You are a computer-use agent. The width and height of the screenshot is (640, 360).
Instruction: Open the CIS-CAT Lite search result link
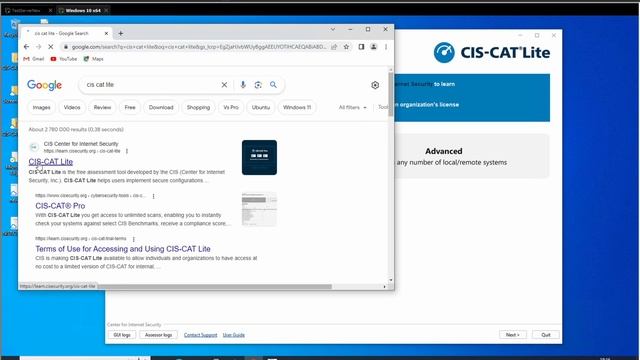(51, 162)
